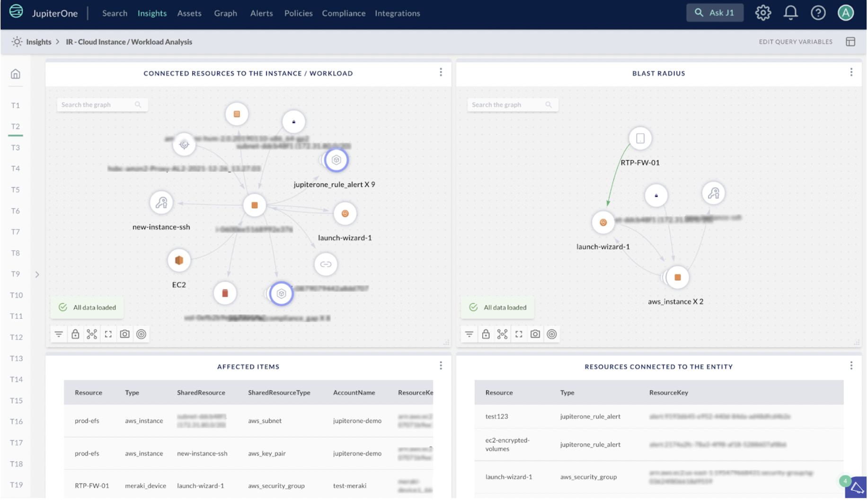Click the RTP-FW-01 cell in Affected Items
Screen dimensions: 868x501
click(x=92, y=486)
